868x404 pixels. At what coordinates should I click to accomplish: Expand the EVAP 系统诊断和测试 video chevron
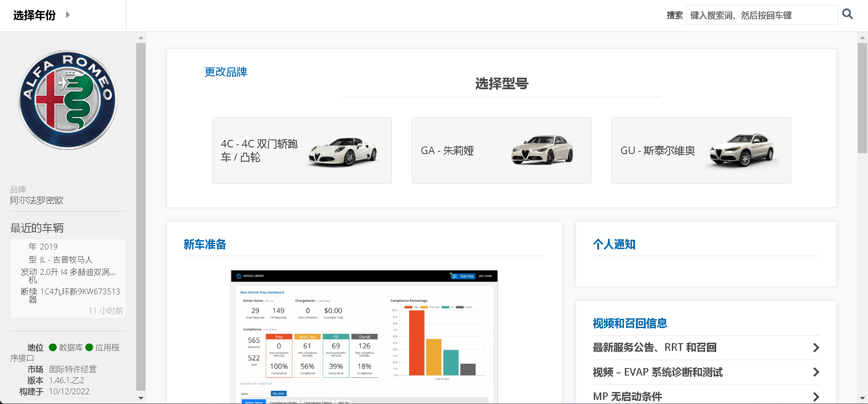(x=816, y=372)
